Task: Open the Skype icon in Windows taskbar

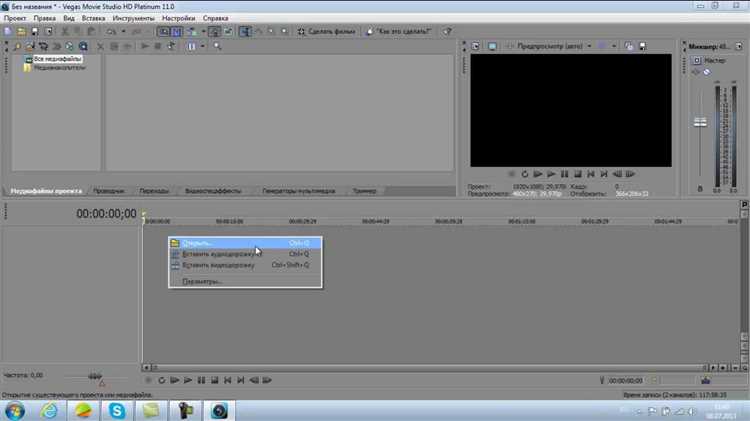Action: (x=118, y=409)
